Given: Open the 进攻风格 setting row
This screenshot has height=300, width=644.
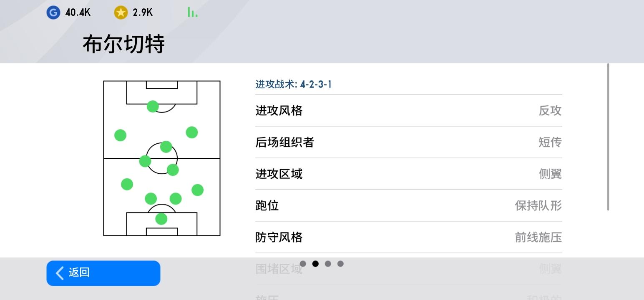Looking at the screenshot, I should click(409, 111).
